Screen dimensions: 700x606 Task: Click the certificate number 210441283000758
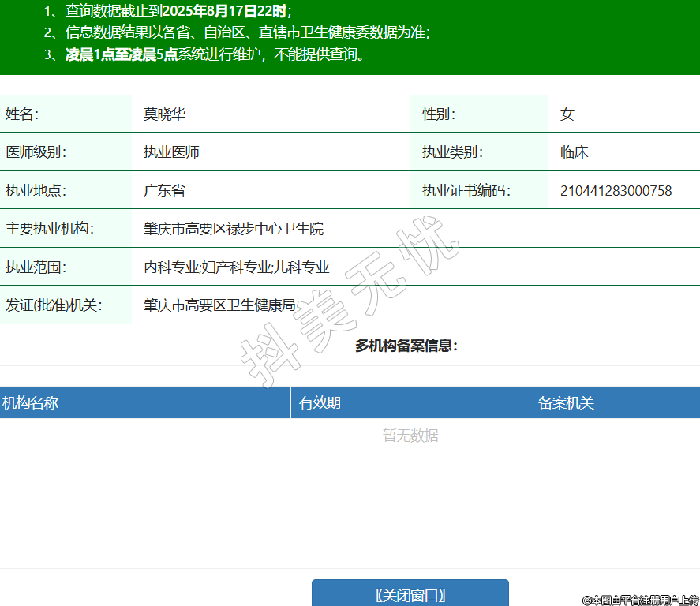pos(616,191)
